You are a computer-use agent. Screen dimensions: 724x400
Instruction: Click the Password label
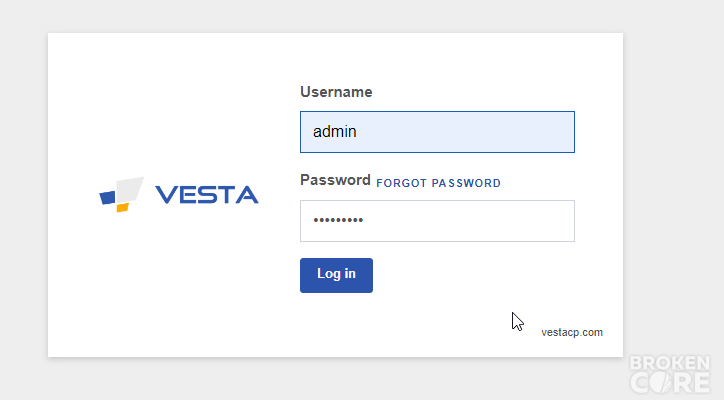335,180
